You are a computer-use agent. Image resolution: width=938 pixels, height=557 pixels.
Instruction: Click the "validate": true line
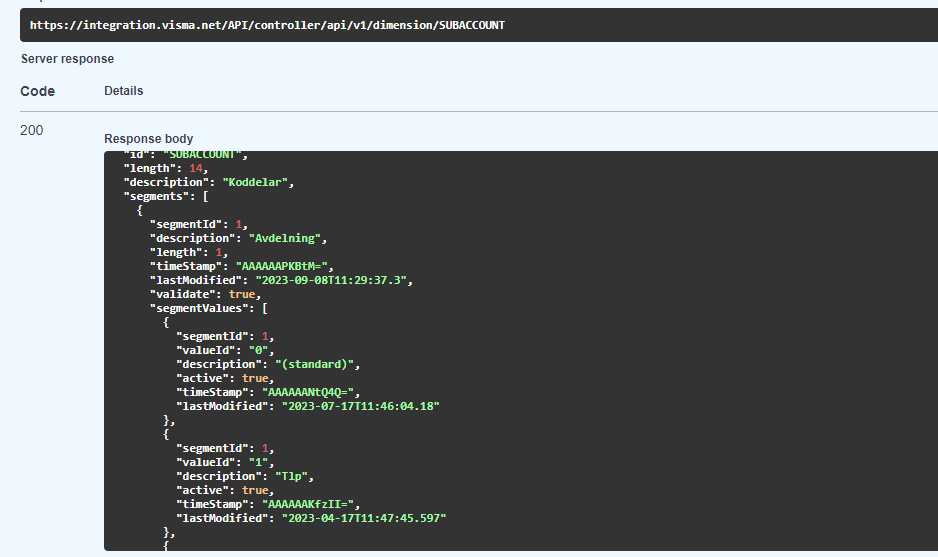click(205, 294)
